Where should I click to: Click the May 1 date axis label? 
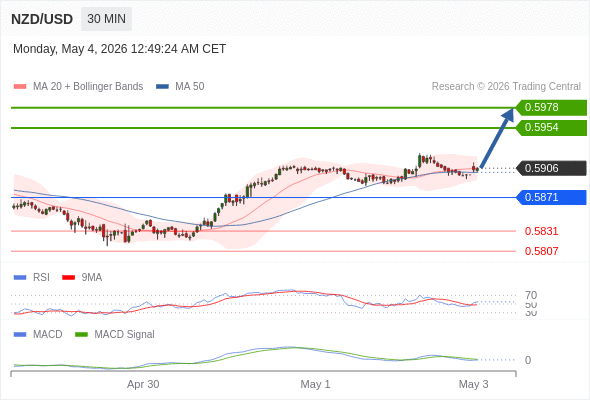click(x=315, y=384)
